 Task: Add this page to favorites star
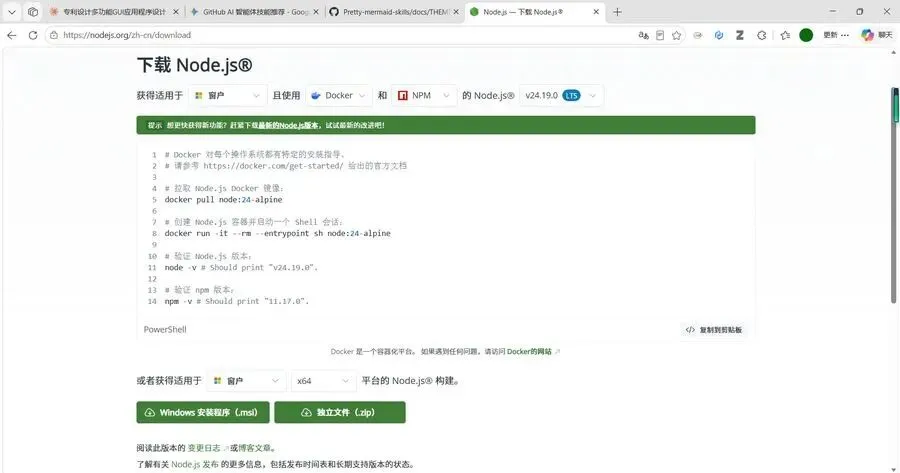point(677,35)
